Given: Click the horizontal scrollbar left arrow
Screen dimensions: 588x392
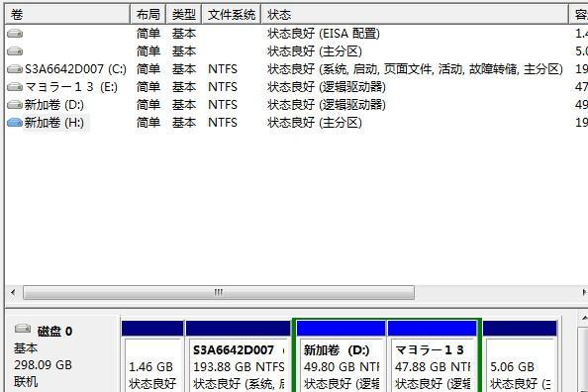Looking at the screenshot, I should (13, 292).
